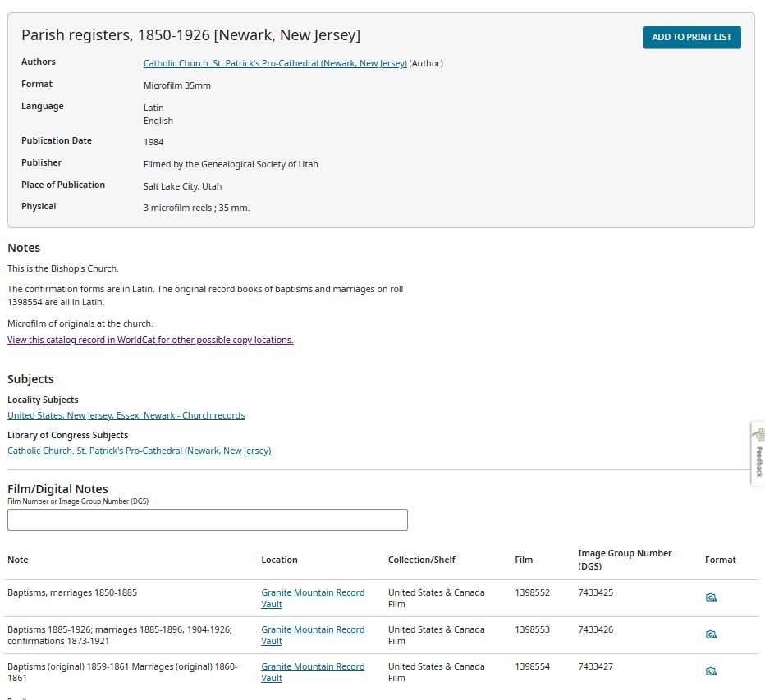Focus the Film Number or DGS input
The width and height of the screenshot is (765, 700).
pos(207,519)
